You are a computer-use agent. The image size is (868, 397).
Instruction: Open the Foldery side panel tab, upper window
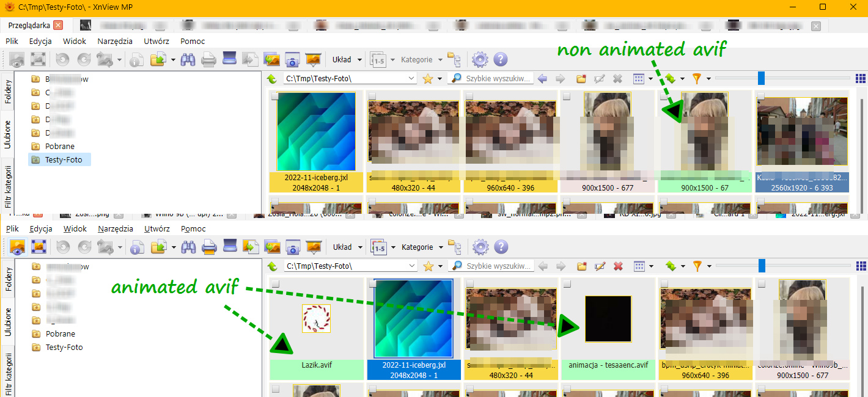[x=8, y=92]
